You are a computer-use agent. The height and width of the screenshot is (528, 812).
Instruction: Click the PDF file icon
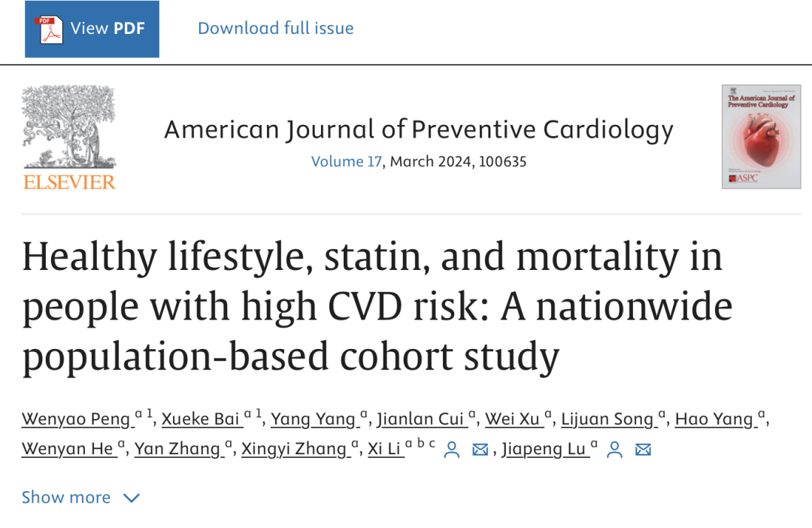[51, 29]
